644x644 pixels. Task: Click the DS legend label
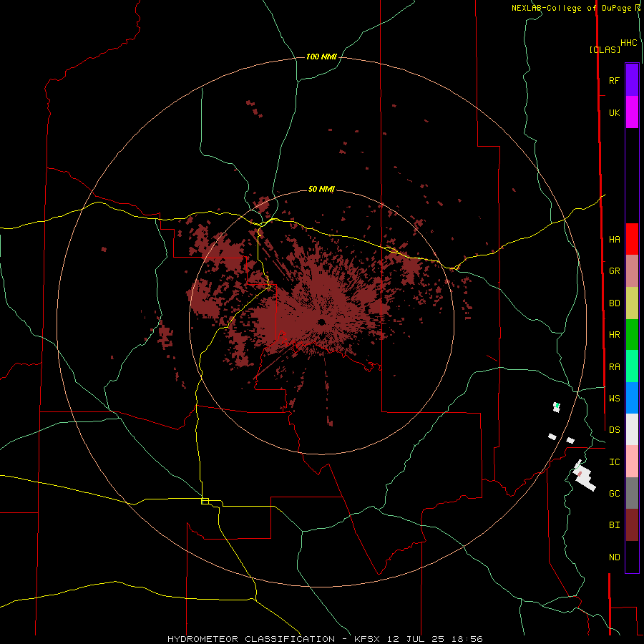614,430
